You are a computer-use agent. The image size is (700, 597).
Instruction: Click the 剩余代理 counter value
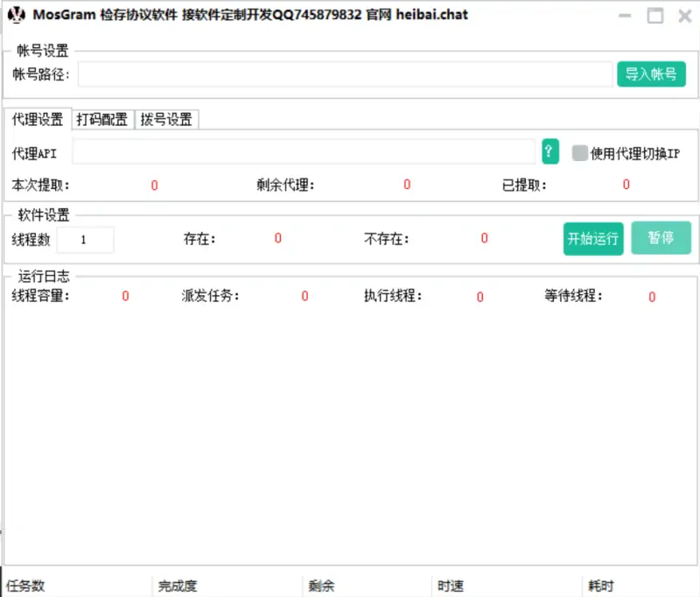(406, 186)
